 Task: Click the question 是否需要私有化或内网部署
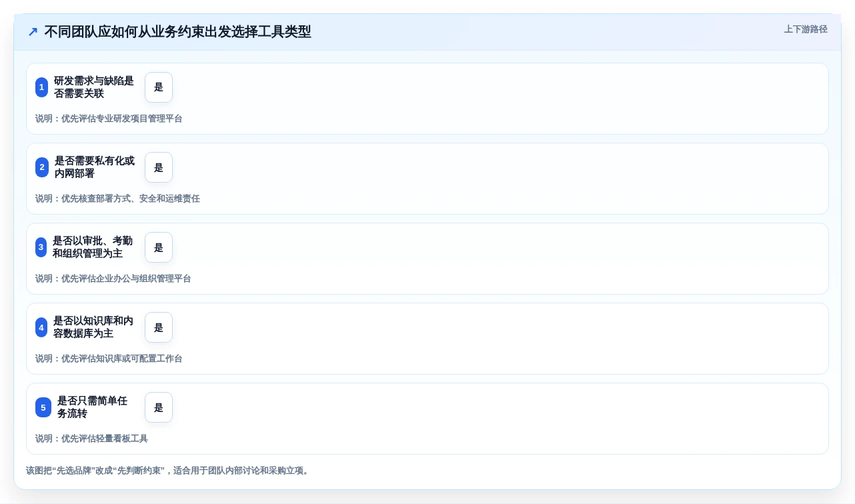coord(95,167)
